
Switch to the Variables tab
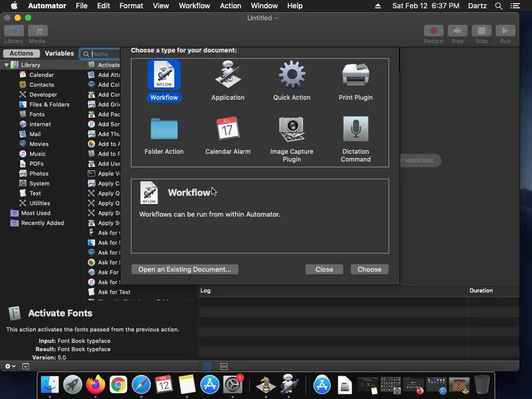click(59, 54)
